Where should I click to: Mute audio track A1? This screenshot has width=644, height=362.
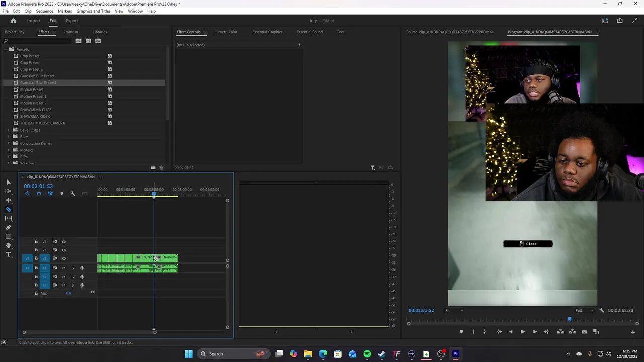64,268
